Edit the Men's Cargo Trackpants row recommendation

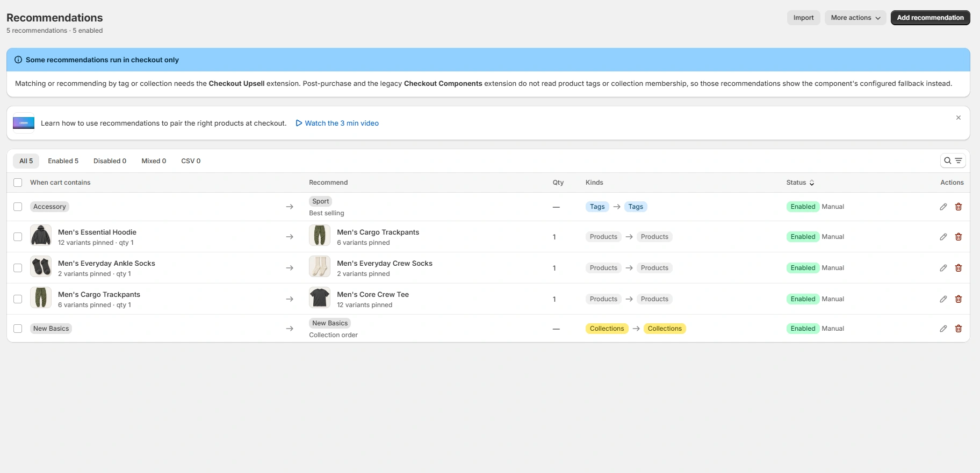[x=943, y=299]
